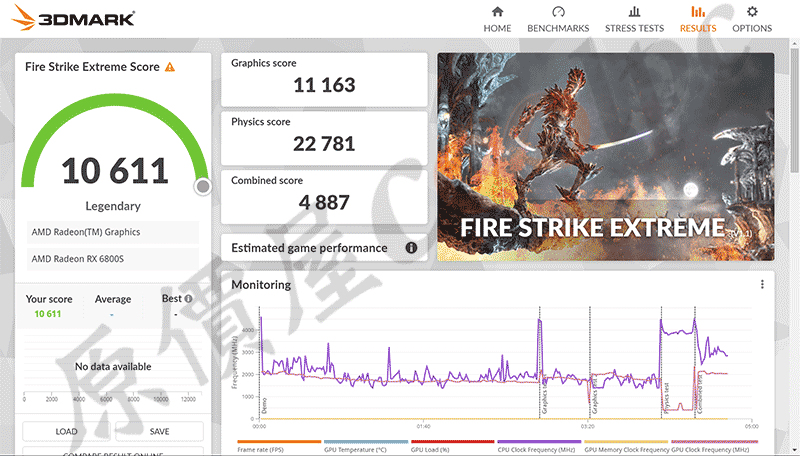Viewport: 800px width, 456px height.
Task: Open the Stress Tests chart icon
Action: point(634,12)
